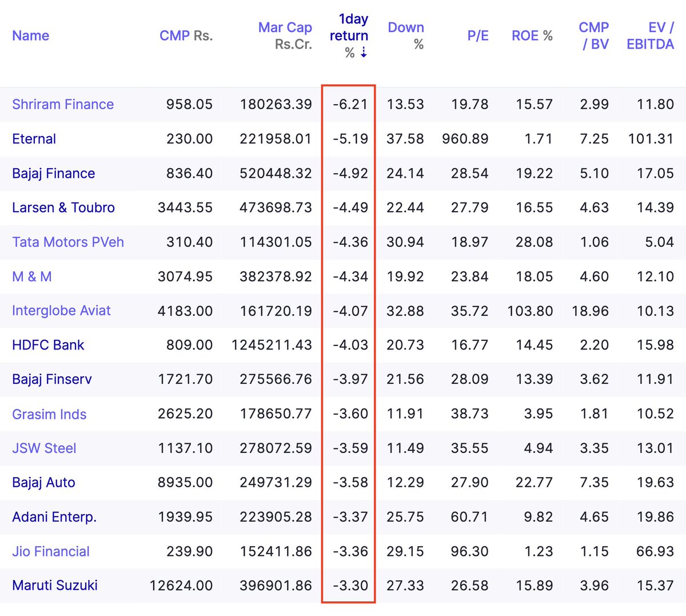This screenshot has height=616, width=686.
Task: Open Interglobe Aviat company link
Action: tap(61, 311)
